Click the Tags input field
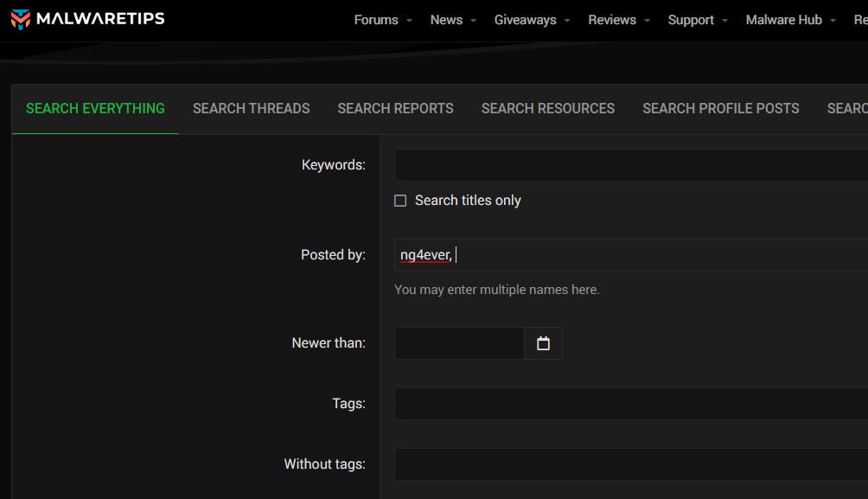868x499 pixels. point(631,404)
